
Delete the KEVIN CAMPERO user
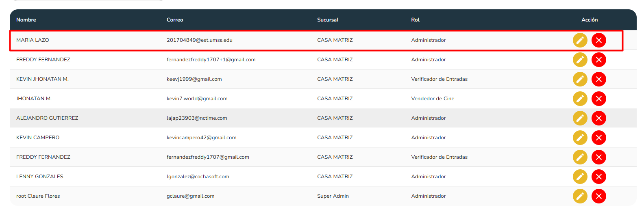tap(598, 138)
